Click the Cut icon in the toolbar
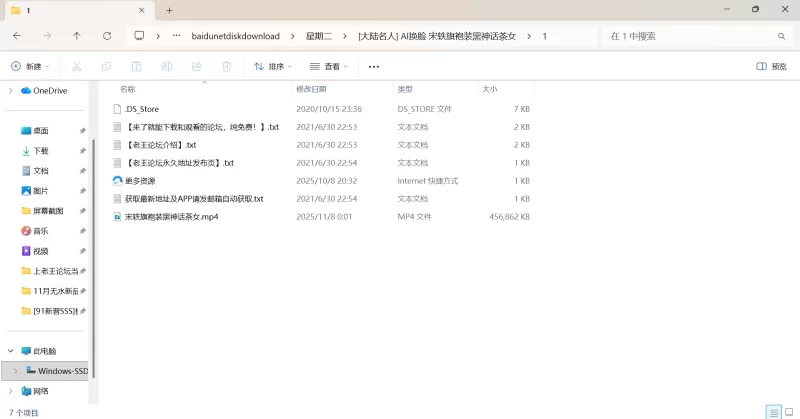The height and width of the screenshot is (419, 800). click(76, 66)
